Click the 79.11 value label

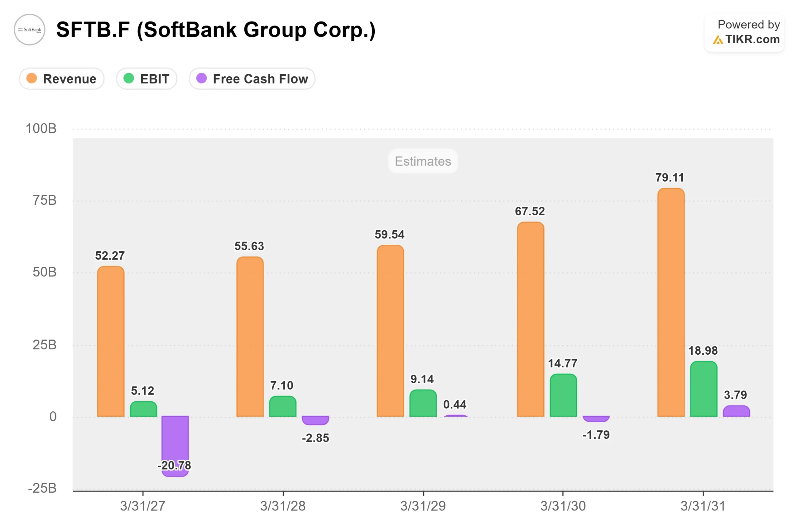[x=669, y=177]
